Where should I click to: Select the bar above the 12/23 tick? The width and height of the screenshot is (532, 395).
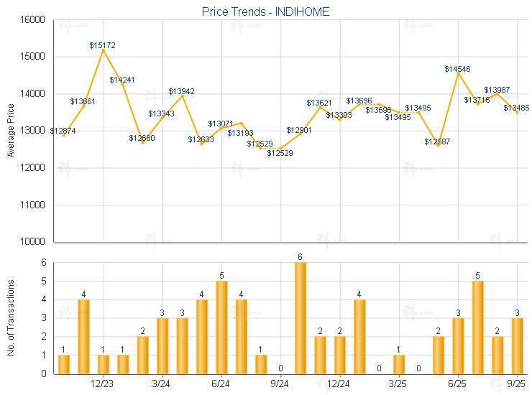tap(103, 364)
